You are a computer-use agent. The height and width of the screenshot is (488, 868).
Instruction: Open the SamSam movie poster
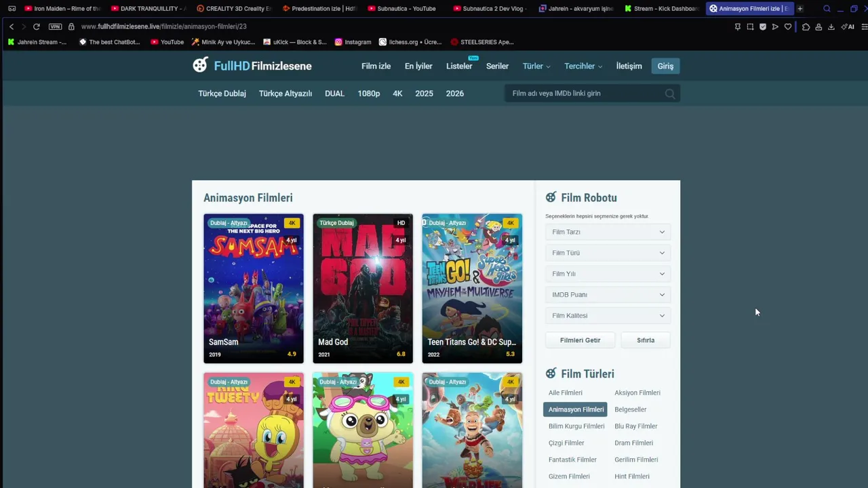254,289
